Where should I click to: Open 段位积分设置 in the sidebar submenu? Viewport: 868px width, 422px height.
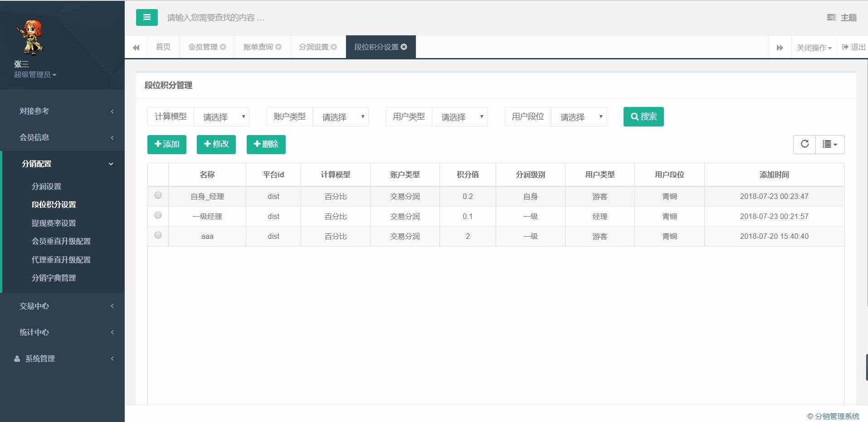pyautogui.click(x=54, y=204)
